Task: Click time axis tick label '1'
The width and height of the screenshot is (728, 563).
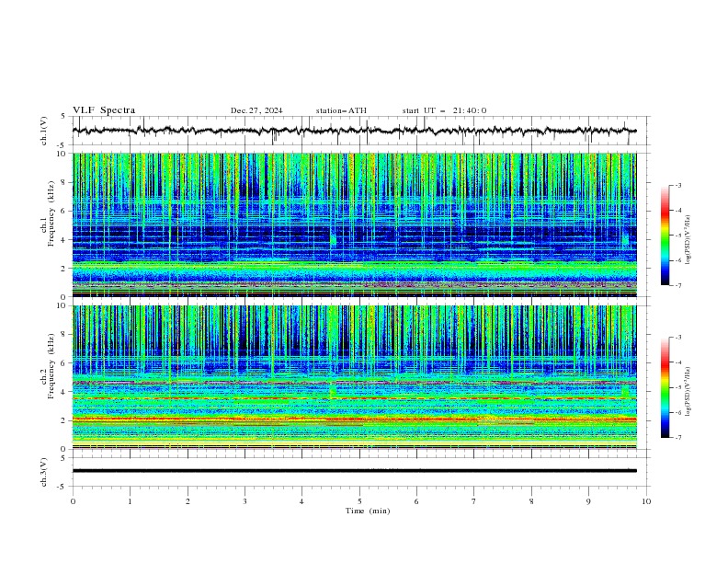Action: (x=130, y=501)
